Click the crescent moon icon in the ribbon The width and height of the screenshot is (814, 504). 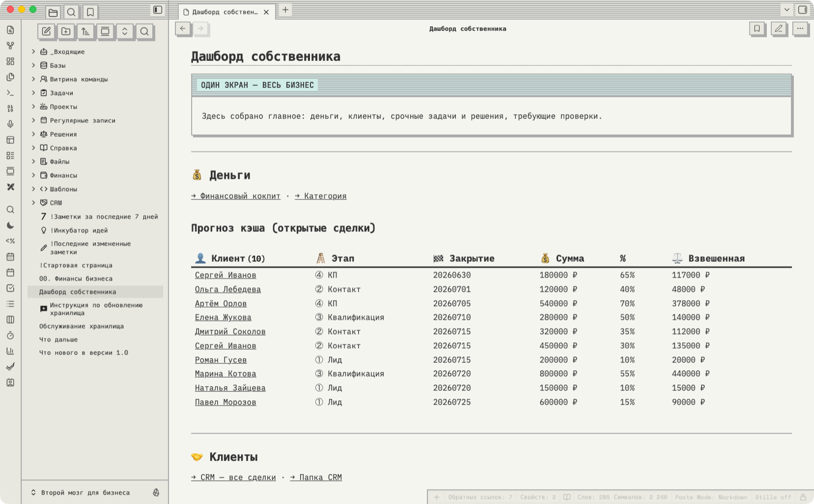(10, 225)
